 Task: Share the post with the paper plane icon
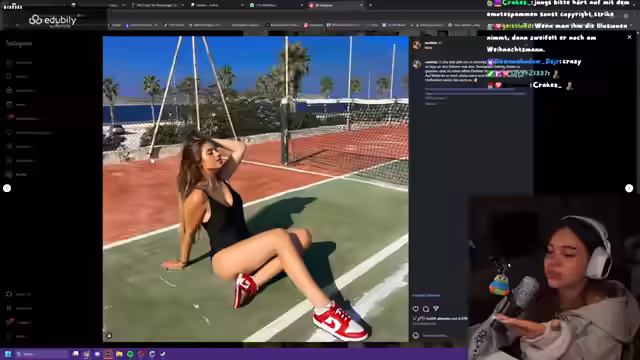pos(436,309)
